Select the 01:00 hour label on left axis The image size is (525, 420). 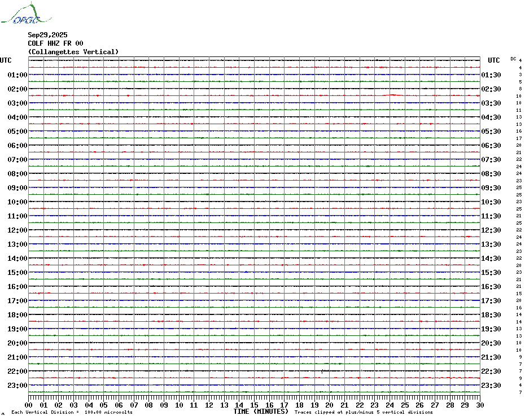coord(17,75)
